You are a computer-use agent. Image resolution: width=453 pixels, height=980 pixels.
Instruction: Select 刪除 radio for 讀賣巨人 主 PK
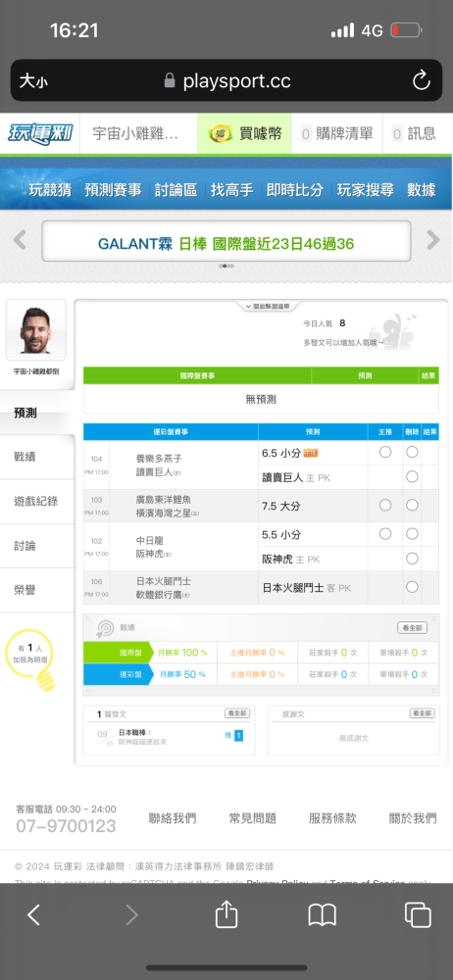[412, 477]
